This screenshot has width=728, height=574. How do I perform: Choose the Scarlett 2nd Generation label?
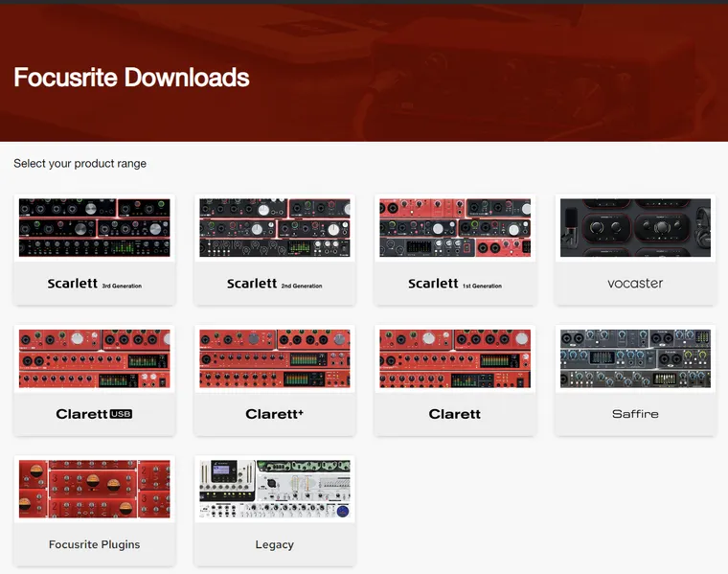coord(274,284)
